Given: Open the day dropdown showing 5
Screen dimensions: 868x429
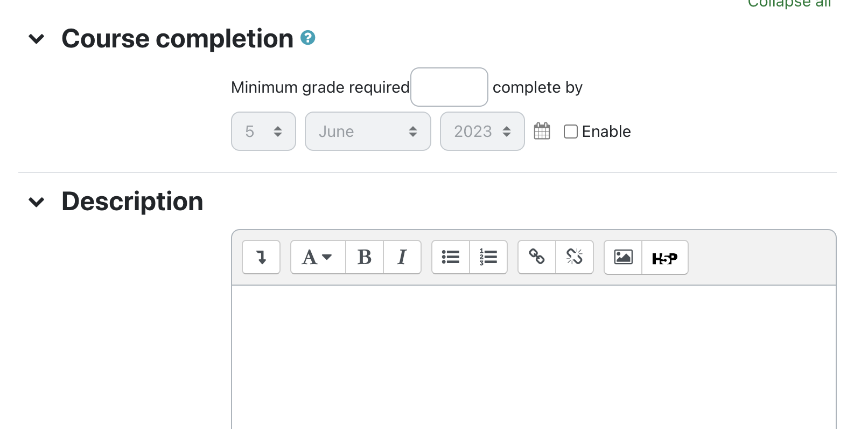Looking at the screenshot, I should click(x=263, y=131).
